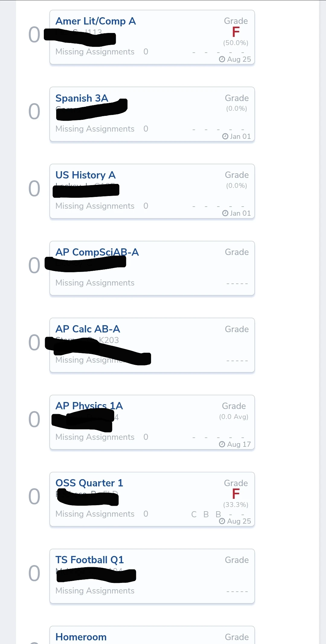Screen dimensions: 326x644
Task: Open the Spanish 3A course title
Action: click(x=82, y=98)
